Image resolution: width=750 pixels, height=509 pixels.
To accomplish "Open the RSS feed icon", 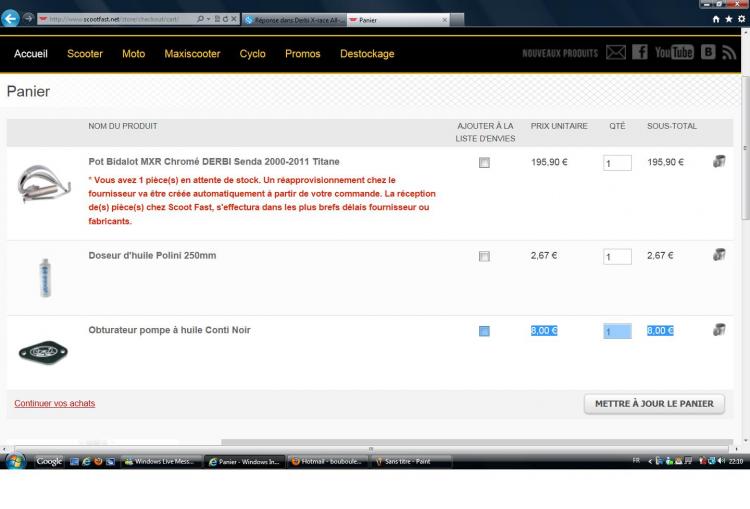I will pos(728,52).
